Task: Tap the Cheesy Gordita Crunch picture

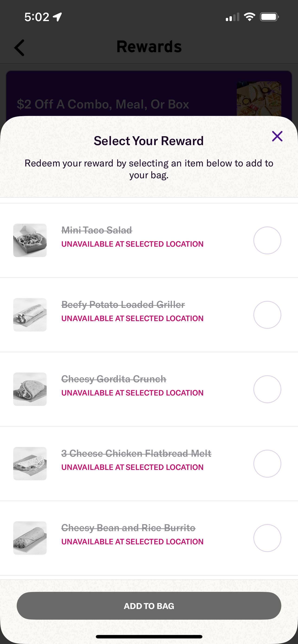Action: point(30,389)
